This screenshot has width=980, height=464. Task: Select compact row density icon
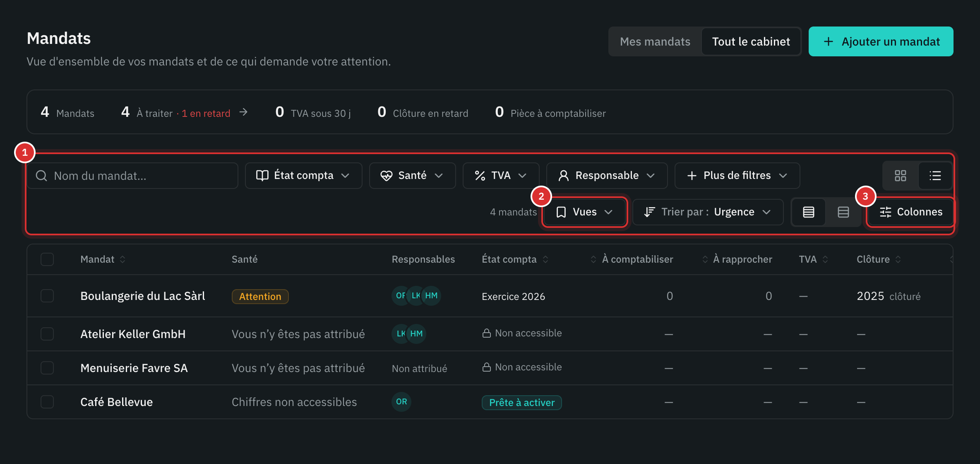(x=808, y=212)
